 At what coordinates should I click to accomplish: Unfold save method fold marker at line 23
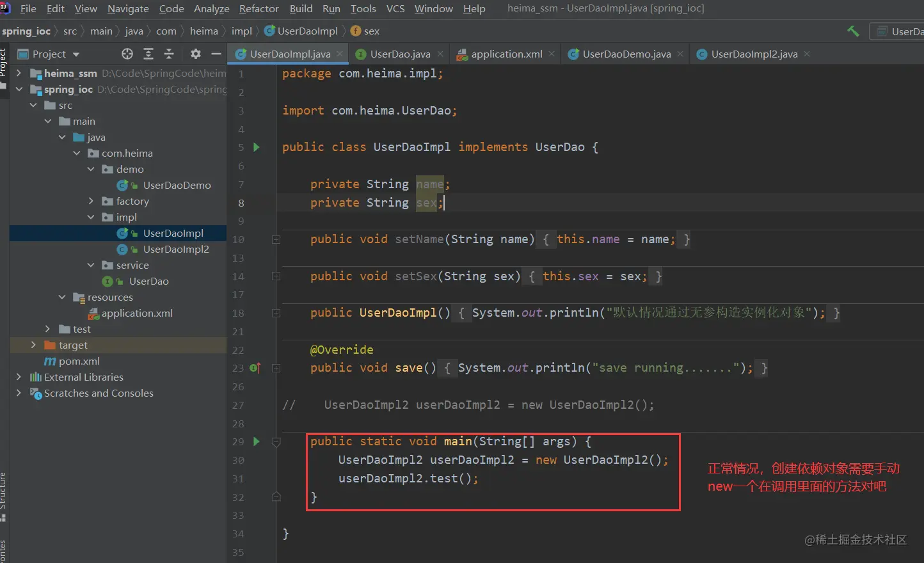[276, 368]
